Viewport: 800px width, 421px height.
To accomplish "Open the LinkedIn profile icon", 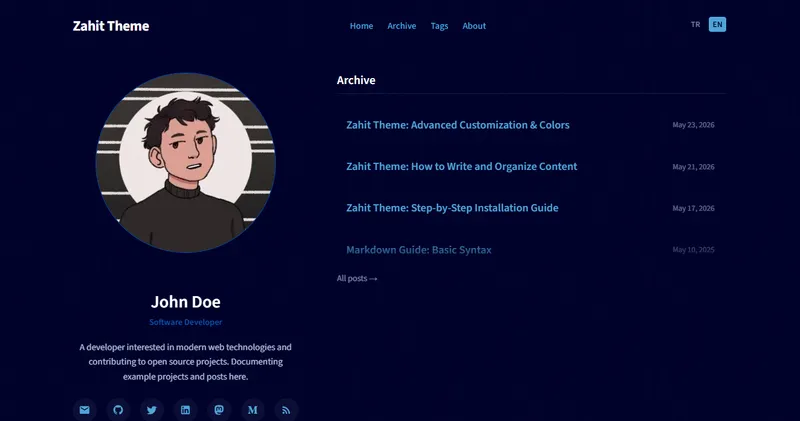I will (x=186, y=410).
